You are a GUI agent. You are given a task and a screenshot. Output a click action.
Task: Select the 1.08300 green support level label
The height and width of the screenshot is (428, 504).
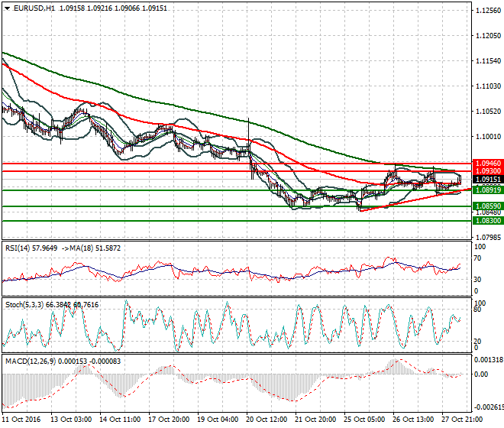488,221
